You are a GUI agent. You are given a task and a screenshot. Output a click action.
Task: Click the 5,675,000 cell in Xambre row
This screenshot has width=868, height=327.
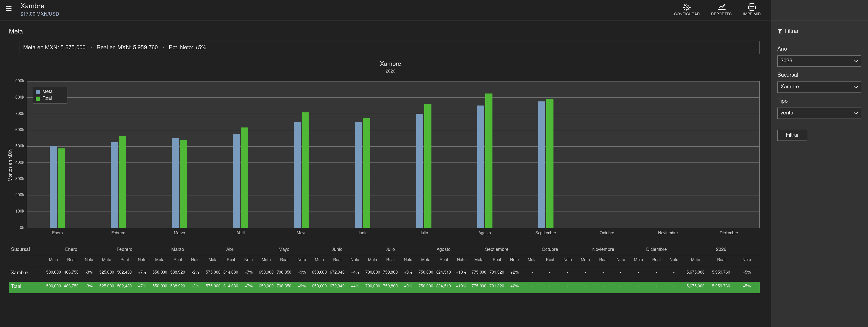tap(695, 272)
